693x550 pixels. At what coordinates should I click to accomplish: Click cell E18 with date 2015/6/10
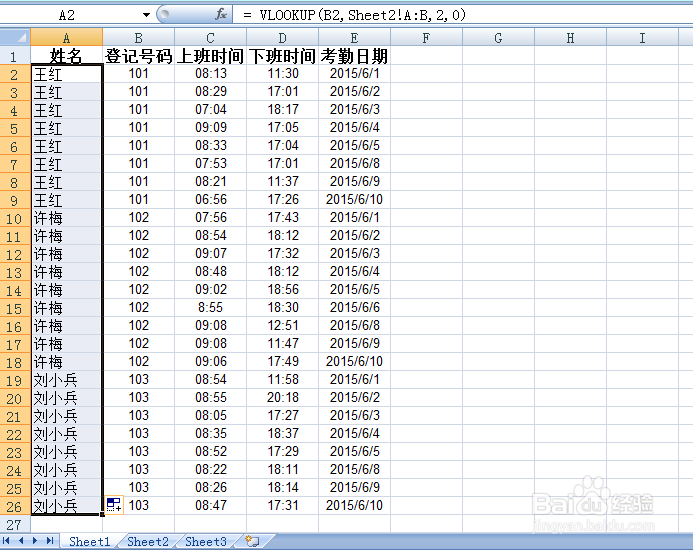click(x=354, y=362)
